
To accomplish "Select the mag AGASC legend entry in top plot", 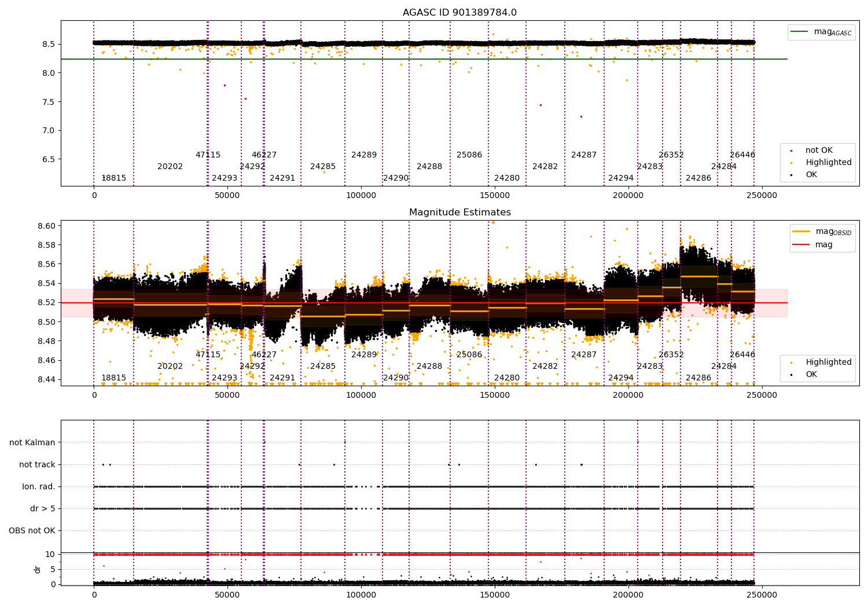I will click(821, 32).
